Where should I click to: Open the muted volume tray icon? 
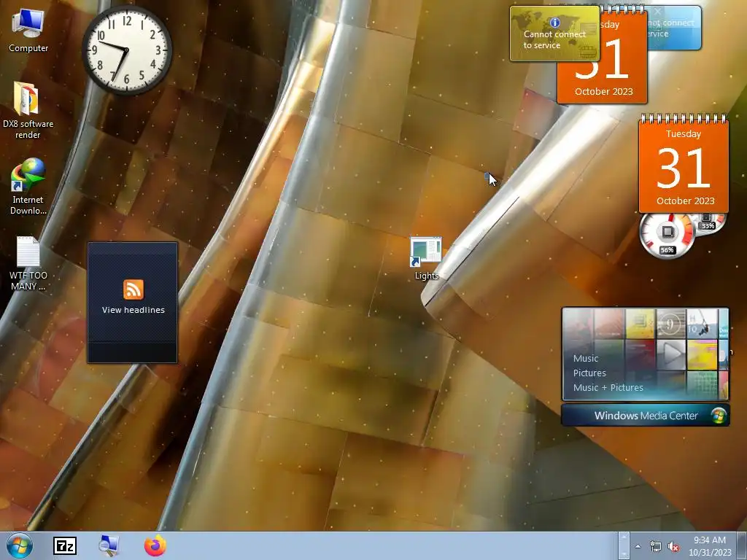(673, 547)
